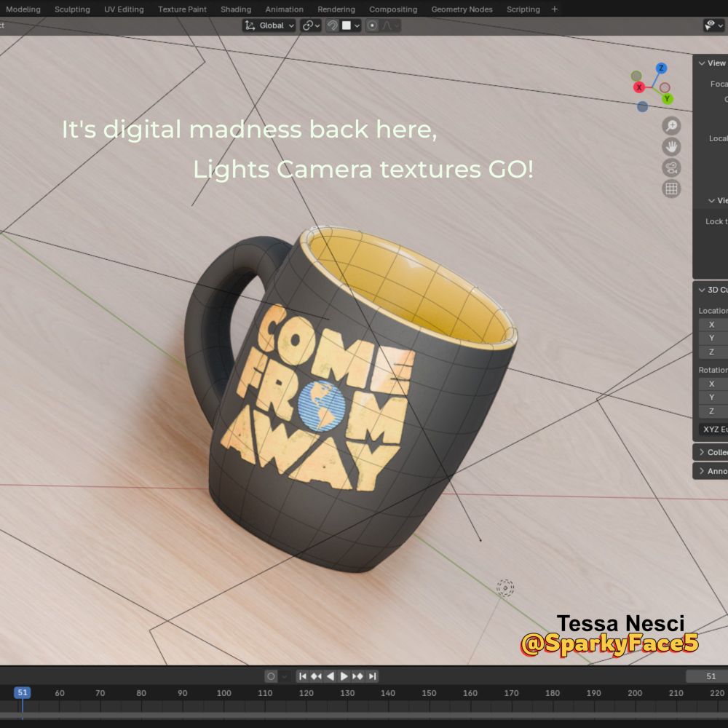Switch to Texture Paint workspace
The image size is (728, 728).
(182, 9)
